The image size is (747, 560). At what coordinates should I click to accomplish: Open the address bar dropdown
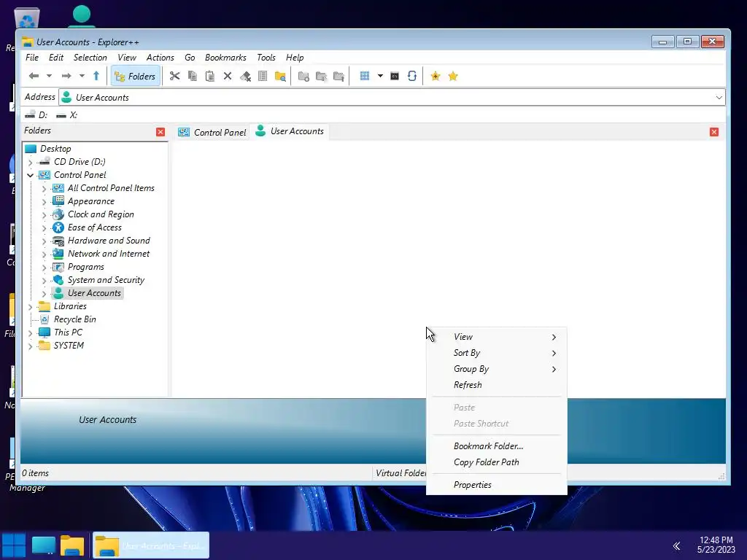pyautogui.click(x=719, y=98)
